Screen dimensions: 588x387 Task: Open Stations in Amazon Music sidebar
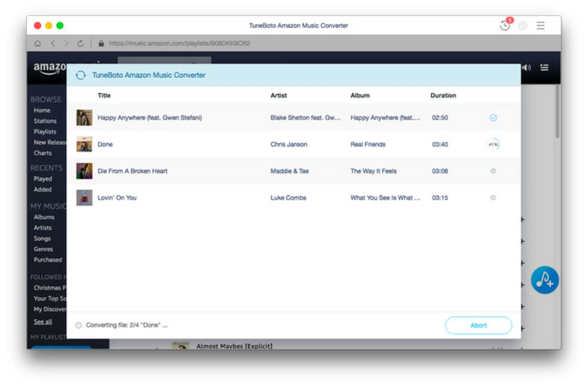(45, 121)
